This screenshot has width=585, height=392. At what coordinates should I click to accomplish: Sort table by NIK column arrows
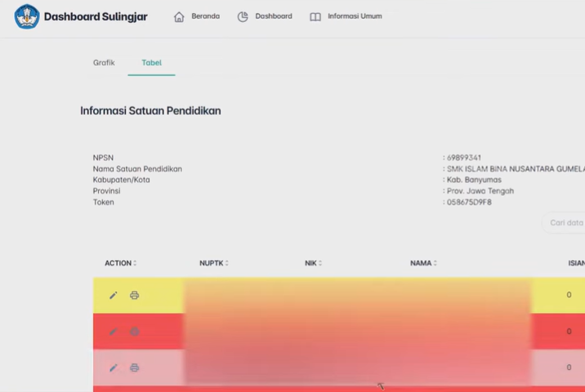tap(320, 263)
